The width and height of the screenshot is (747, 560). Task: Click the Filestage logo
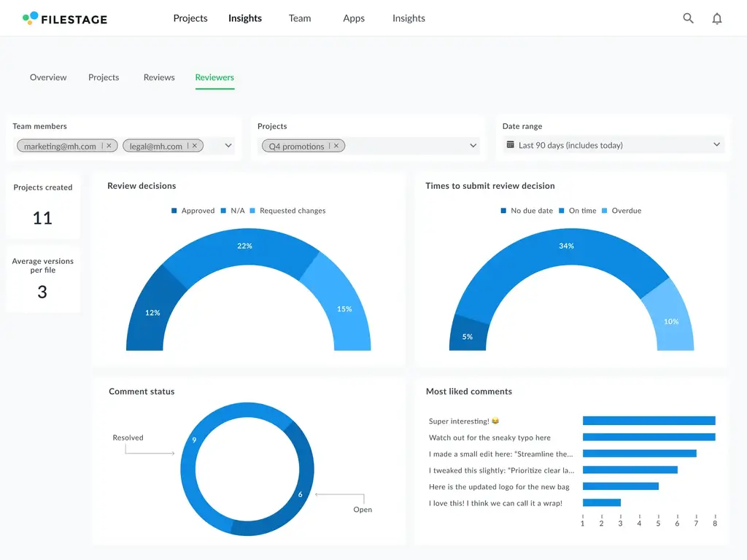[65, 18]
